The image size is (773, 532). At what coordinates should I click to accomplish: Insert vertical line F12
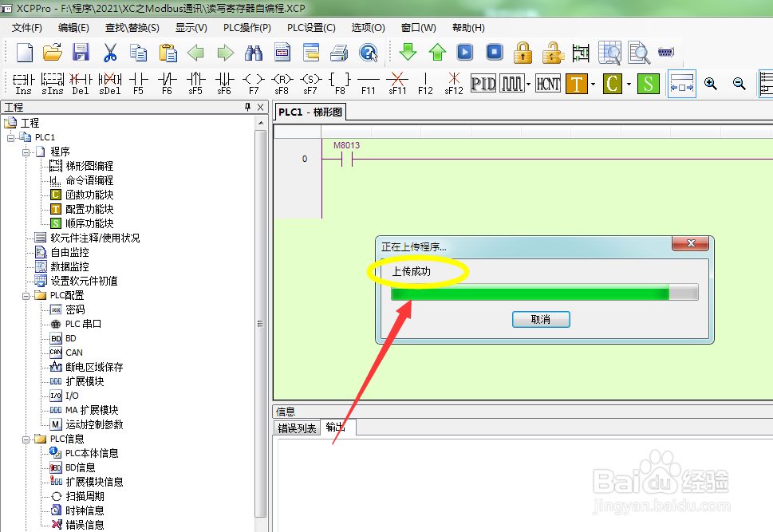tap(425, 83)
